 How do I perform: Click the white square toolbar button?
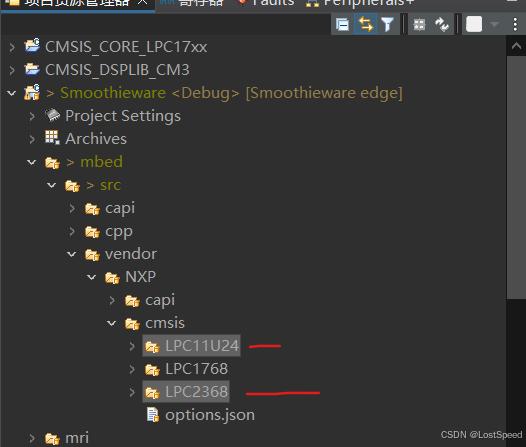474,24
